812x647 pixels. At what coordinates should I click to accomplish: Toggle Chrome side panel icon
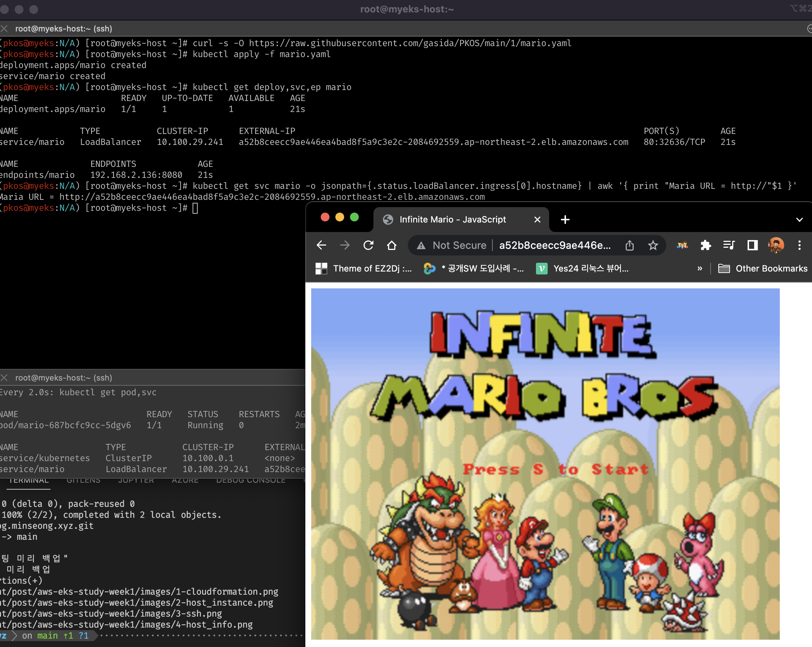[752, 246]
